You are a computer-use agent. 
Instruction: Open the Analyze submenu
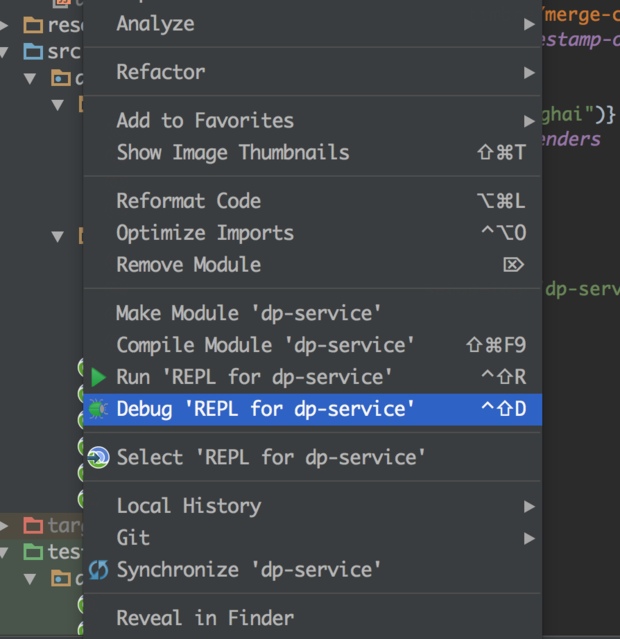point(312,24)
